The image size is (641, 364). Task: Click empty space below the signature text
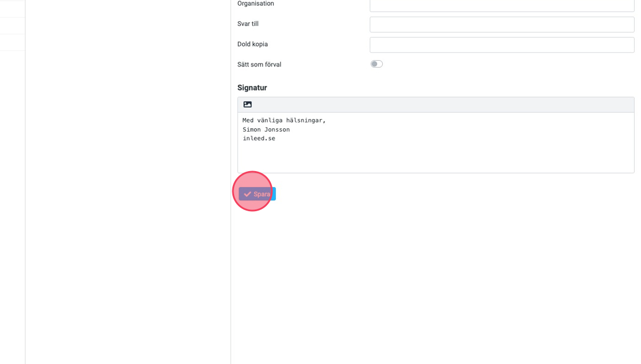pos(435,159)
